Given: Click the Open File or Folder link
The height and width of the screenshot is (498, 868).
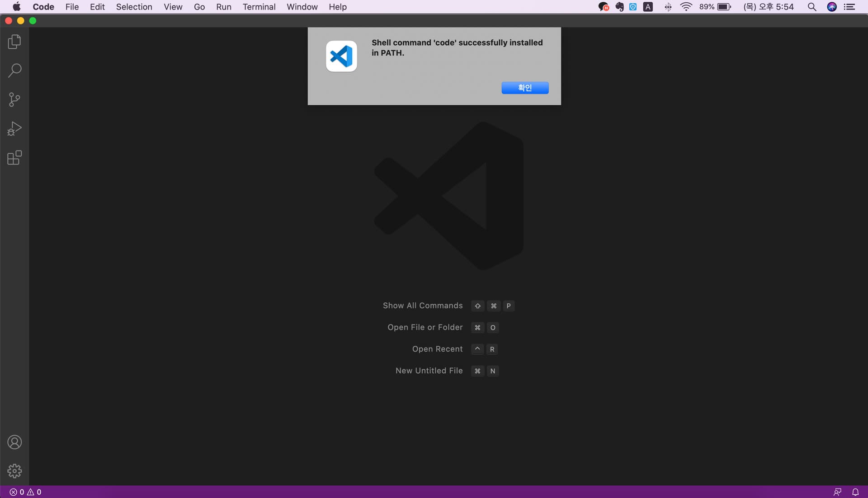Looking at the screenshot, I should pos(425,327).
